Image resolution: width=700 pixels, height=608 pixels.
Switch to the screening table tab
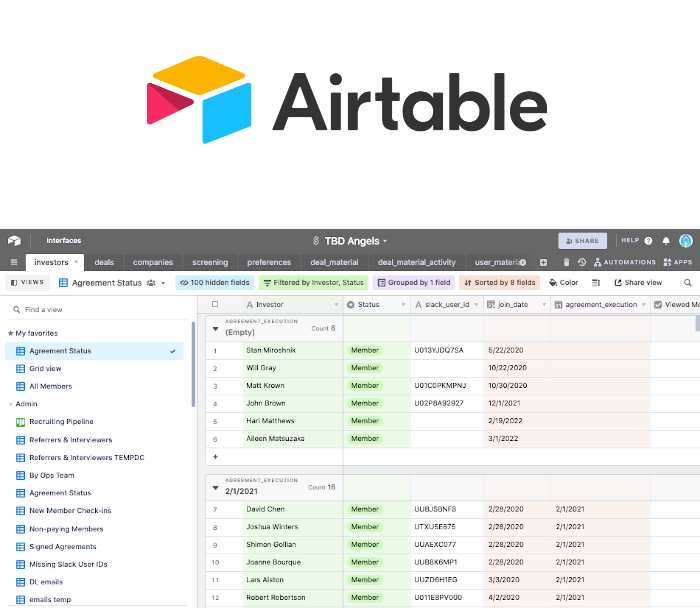click(210, 262)
